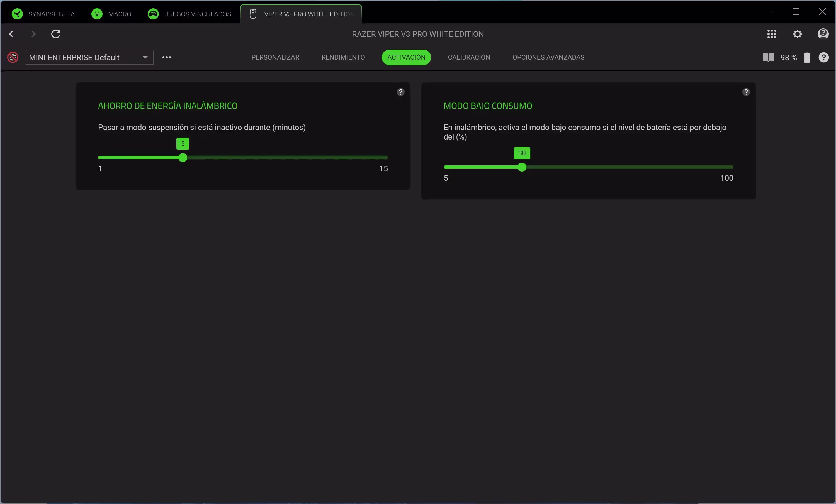Click the low-power slider minimum label 5
Image resolution: width=836 pixels, height=504 pixels.
tap(446, 178)
